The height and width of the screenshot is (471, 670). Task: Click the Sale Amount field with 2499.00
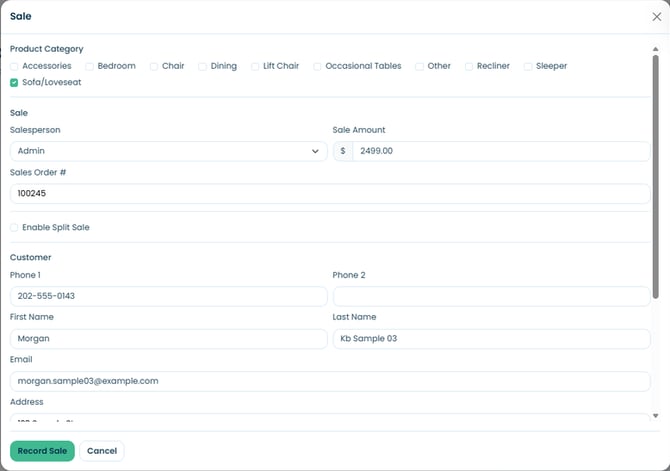click(x=502, y=151)
